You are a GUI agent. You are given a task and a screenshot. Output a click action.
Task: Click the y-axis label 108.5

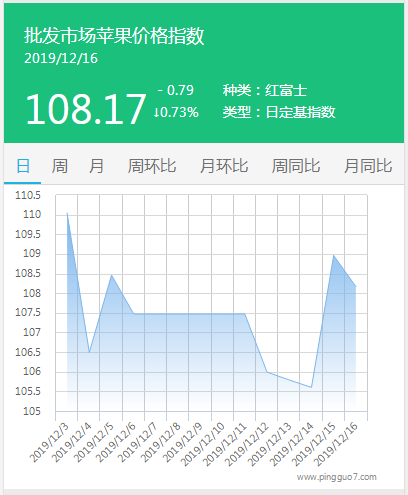click(x=28, y=274)
